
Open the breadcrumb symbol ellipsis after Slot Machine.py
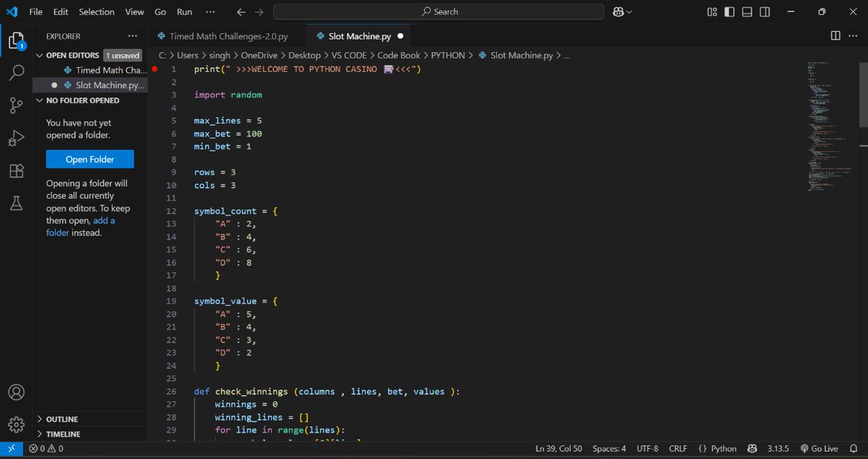[567, 55]
